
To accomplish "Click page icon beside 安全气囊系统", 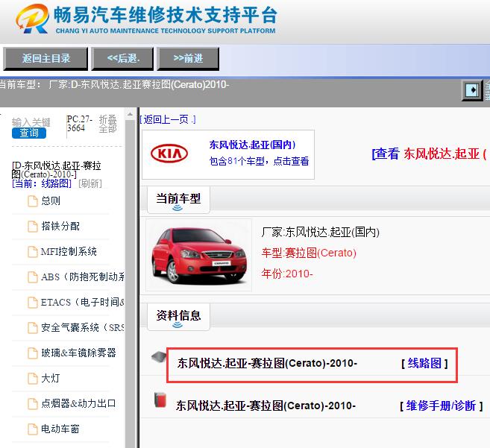I will [33, 327].
